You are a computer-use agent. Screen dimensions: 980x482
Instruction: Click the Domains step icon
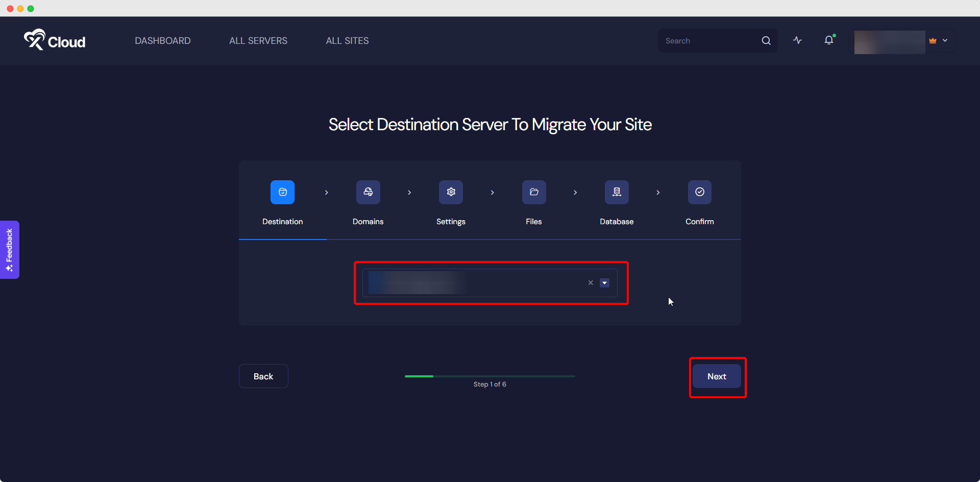[368, 192]
